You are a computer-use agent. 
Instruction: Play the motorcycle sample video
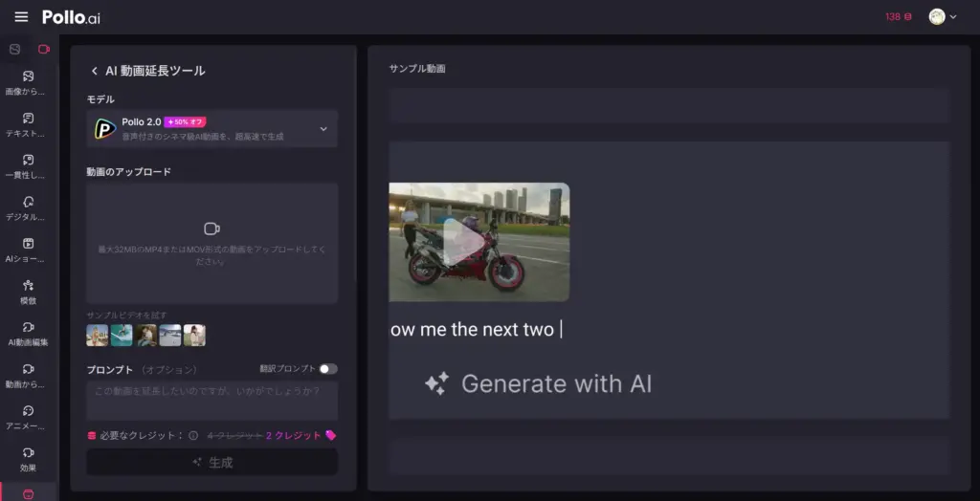(464, 242)
